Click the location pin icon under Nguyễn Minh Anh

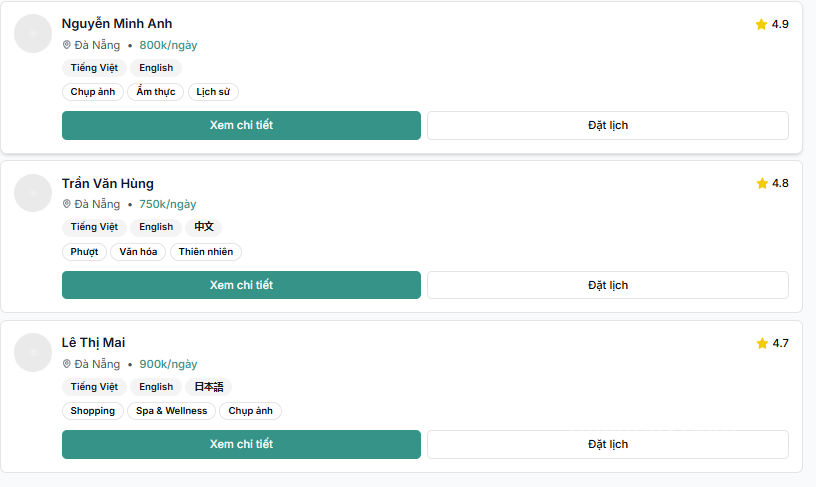[67, 45]
